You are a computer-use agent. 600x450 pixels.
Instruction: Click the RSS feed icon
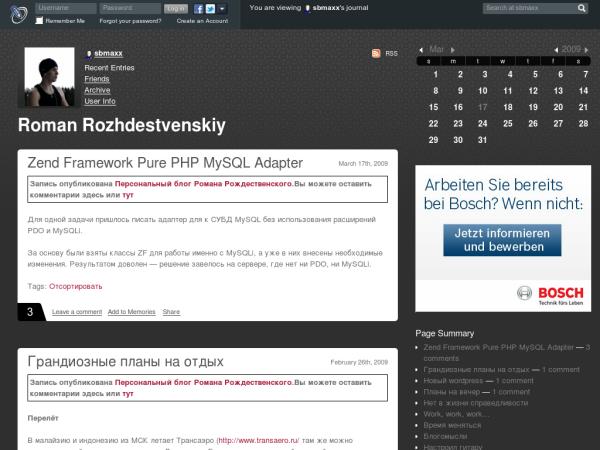tap(376, 54)
